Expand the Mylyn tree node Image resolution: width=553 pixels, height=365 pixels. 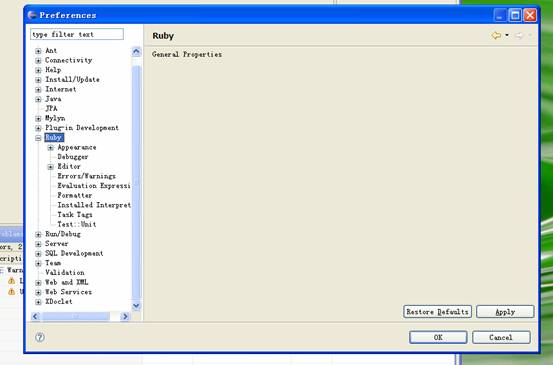coord(38,118)
